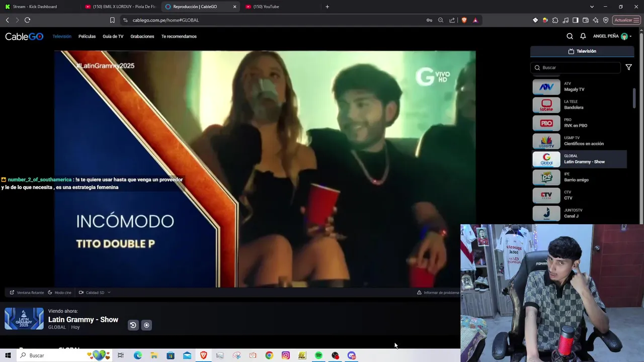Switch to EMIL X LORDUY YouTube tab

pyautogui.click(x=121, y=7)
